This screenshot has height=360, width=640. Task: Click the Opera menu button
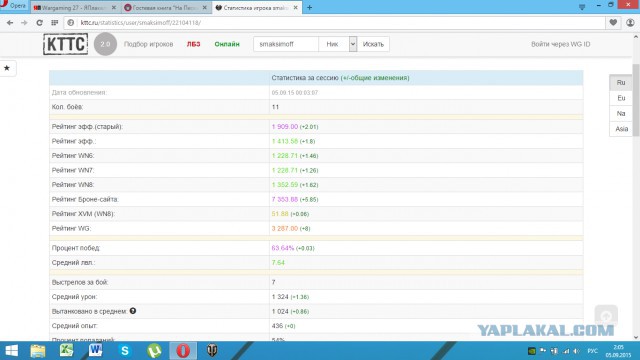coord(14,6)
